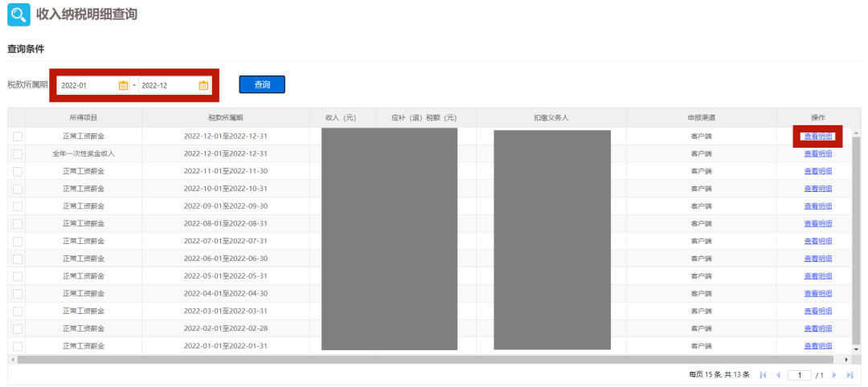
Task: Open the start date calendar picker icon
Action: (x=123, y=85)
